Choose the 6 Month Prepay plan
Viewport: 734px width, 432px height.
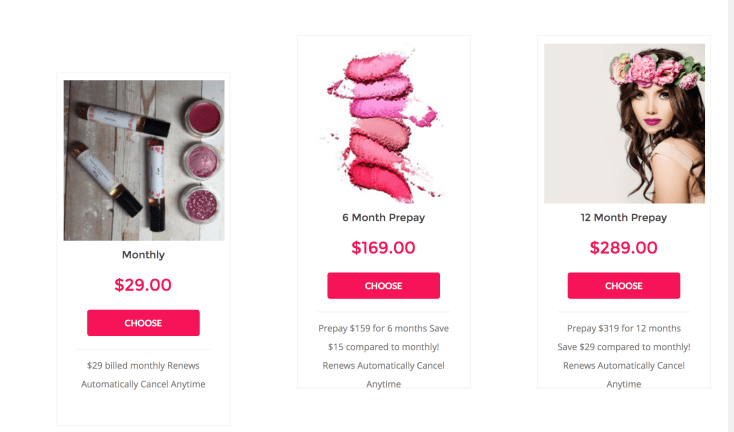(x=383, y=286)
